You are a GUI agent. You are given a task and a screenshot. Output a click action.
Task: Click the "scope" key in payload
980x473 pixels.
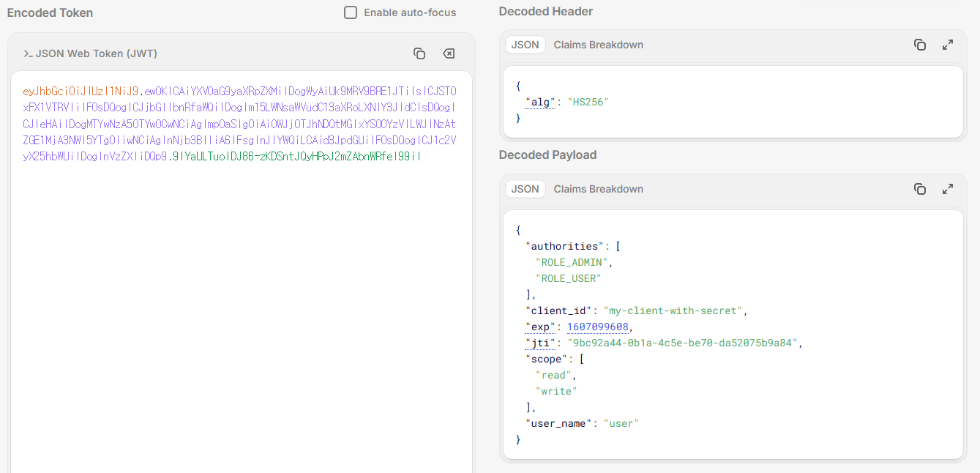(x=546, y=359)
